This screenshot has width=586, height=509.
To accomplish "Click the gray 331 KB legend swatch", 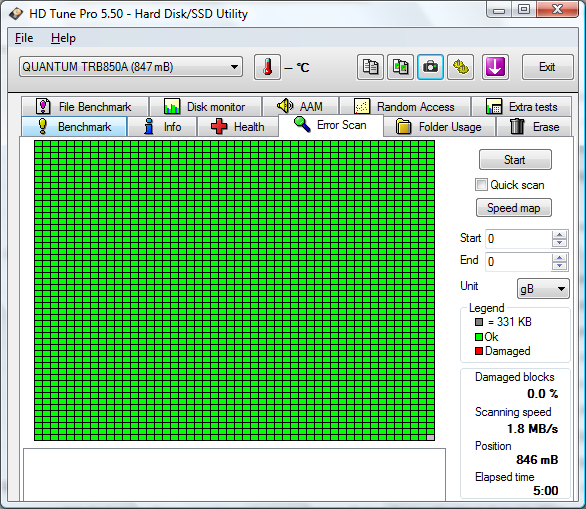I will 479,322.
